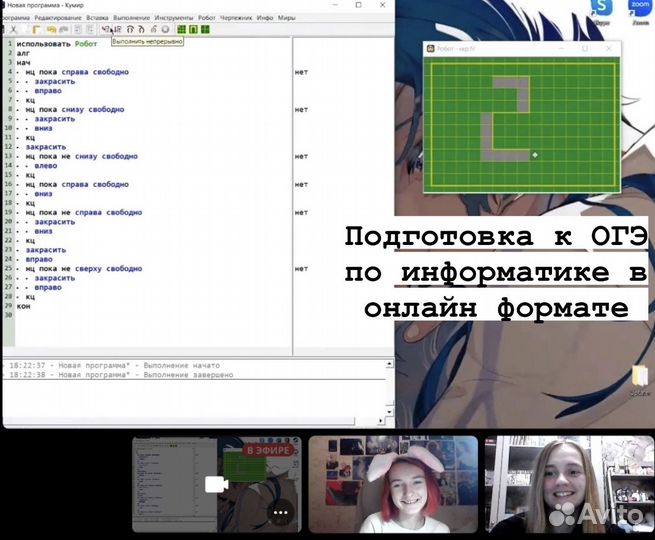Open the Инструменты menu
The image size is (655, 540).
pos(176,18)
